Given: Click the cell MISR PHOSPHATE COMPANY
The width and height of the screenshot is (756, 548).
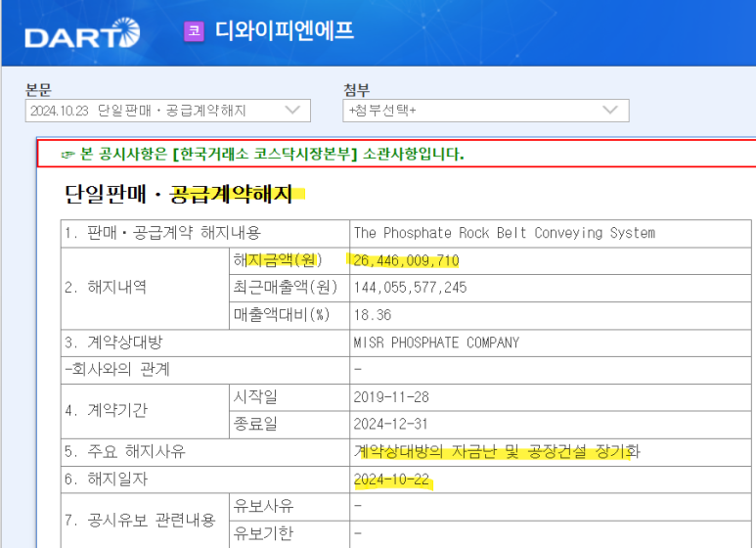Looking at the screenshot, I should coord(436,342).
